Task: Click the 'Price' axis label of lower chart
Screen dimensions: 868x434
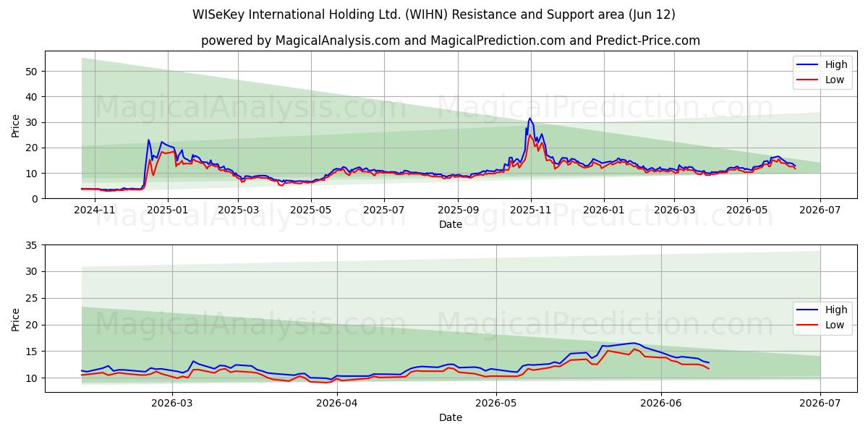Action: click(15, 318)
